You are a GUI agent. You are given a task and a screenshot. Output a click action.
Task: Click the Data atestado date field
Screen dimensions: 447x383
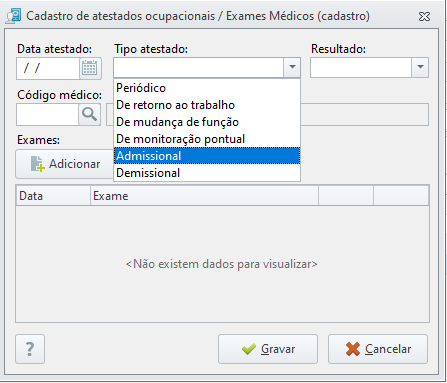point(48,68)
